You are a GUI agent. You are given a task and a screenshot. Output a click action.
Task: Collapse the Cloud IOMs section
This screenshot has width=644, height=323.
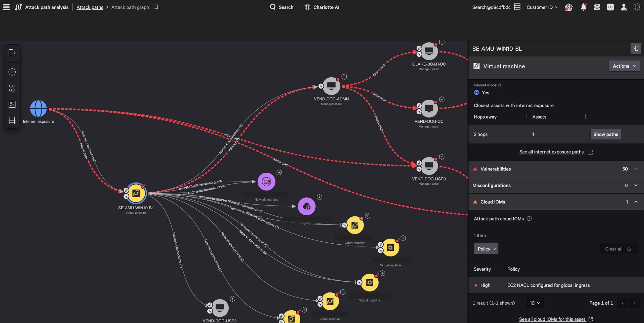coord(636,202)
